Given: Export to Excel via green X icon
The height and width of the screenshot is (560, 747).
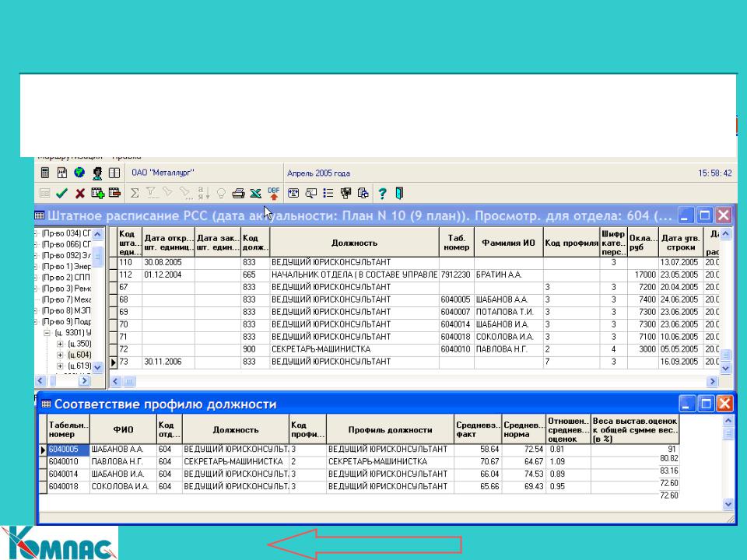Looking at the screenshot, I should 256,194.
